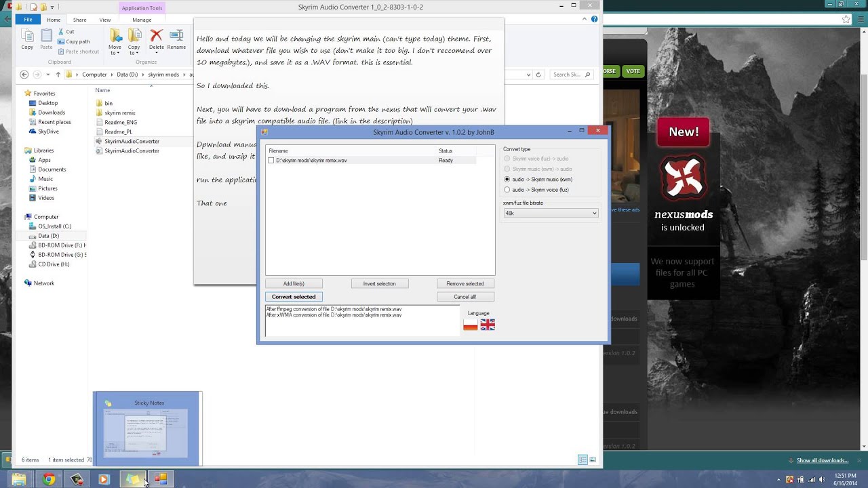This screenshot has width=868, height=488.
Task: Click the Explorer help question mark icon
Action: [595, 20]
